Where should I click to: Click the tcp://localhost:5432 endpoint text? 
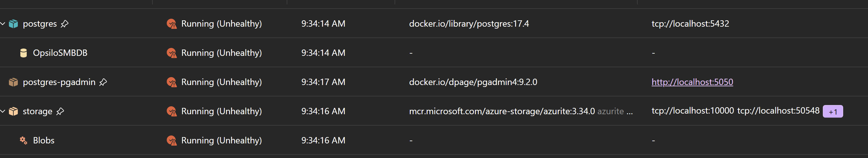coord(690,24)
